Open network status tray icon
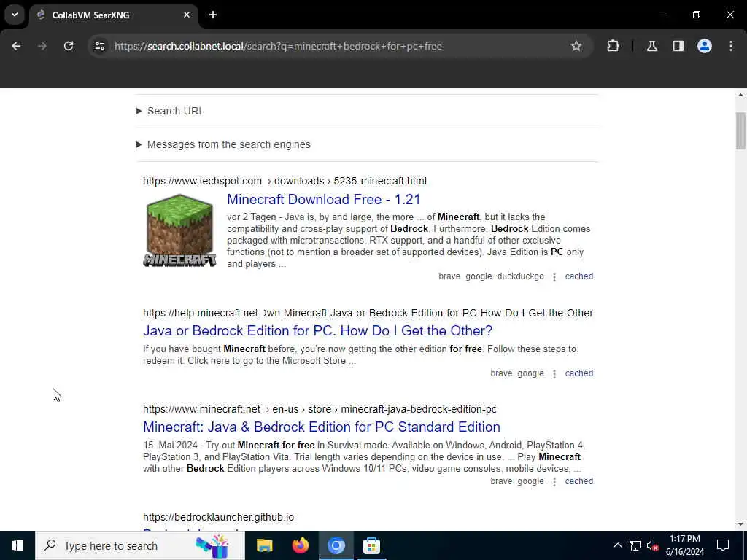 coord(635,545)
